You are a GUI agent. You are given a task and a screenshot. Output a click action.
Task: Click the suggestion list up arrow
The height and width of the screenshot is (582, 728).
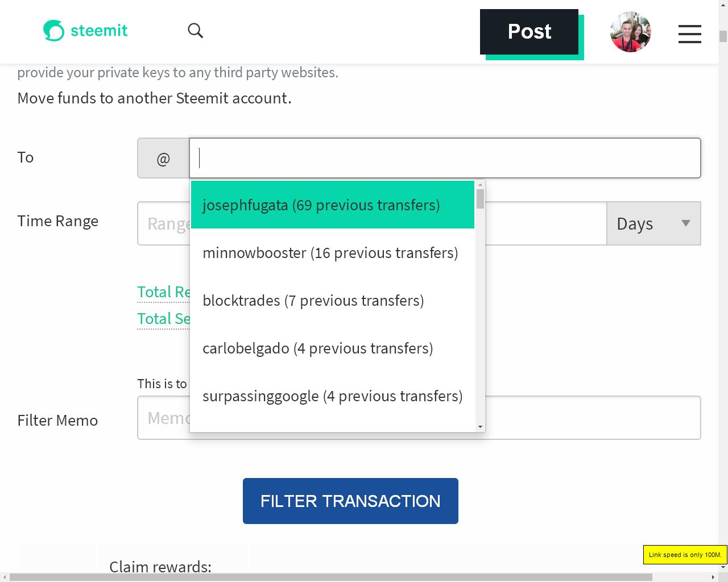point(480,185)
